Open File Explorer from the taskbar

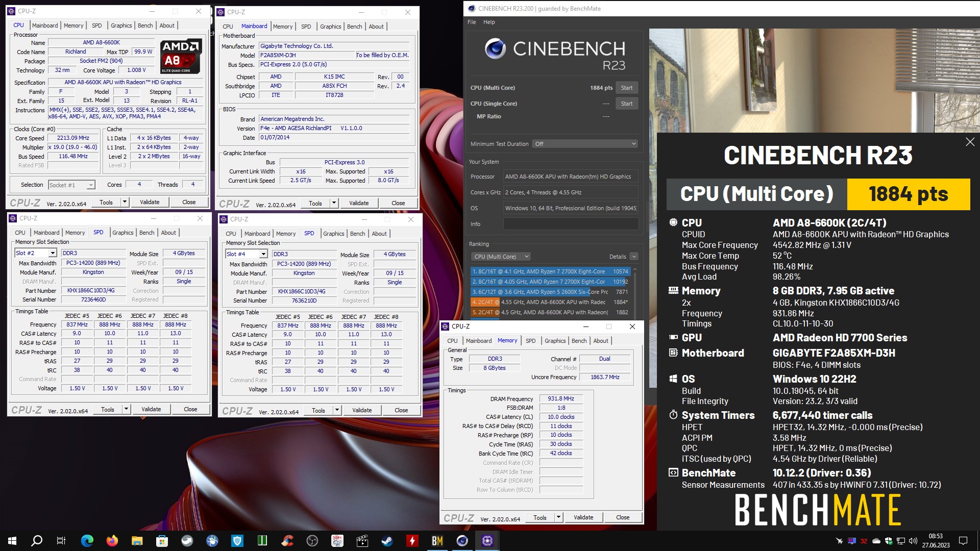(x=137, y=541)
